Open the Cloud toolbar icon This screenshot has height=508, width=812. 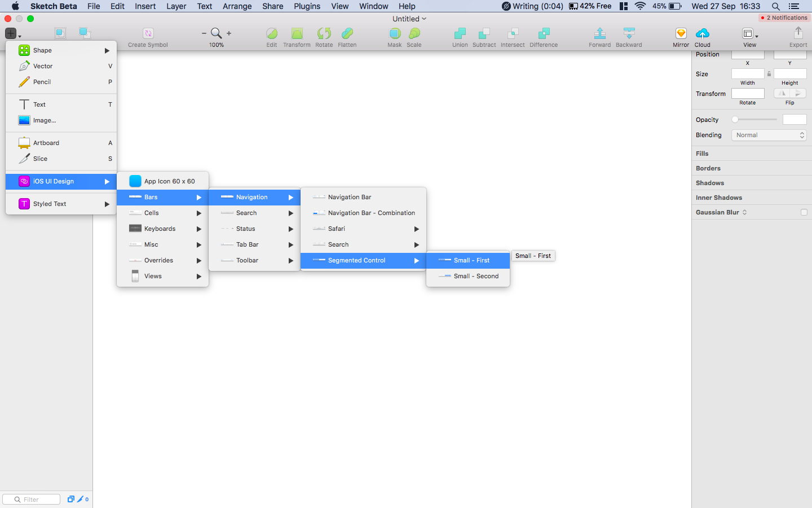tap(702, 33)
